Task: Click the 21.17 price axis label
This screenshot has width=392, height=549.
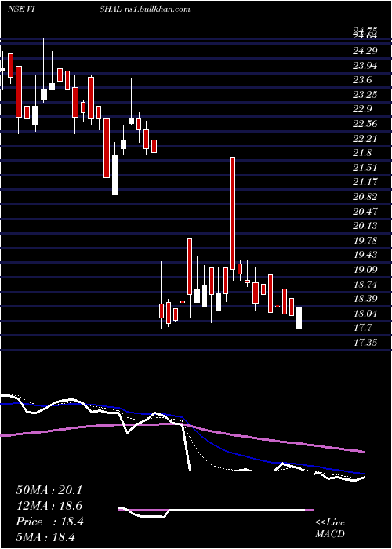Action: pos(365,182)
